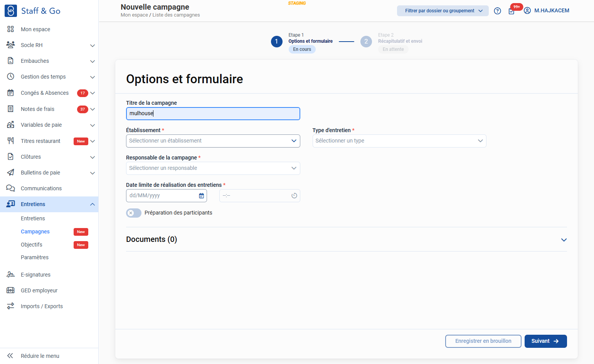Click the Bulletins de paie paper plane icon
Viewport: 594px width, 364px height.
click(x=11, y=173)
